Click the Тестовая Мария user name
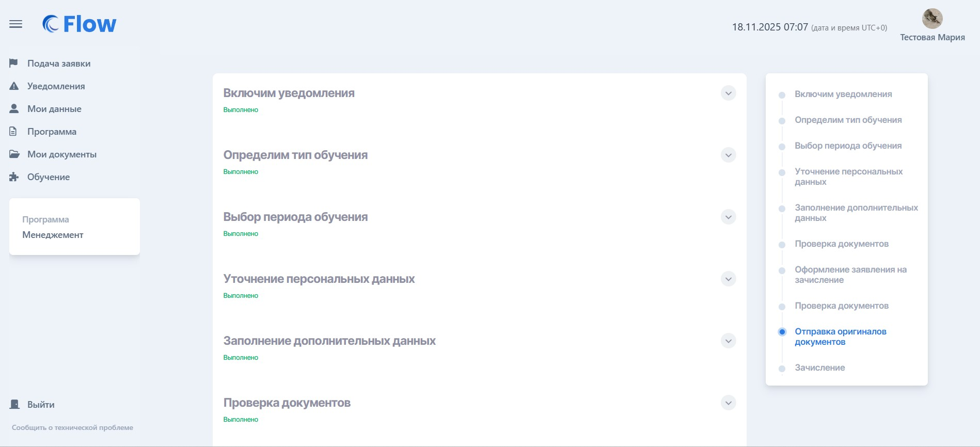980x447 pixels. coord(932,37)
